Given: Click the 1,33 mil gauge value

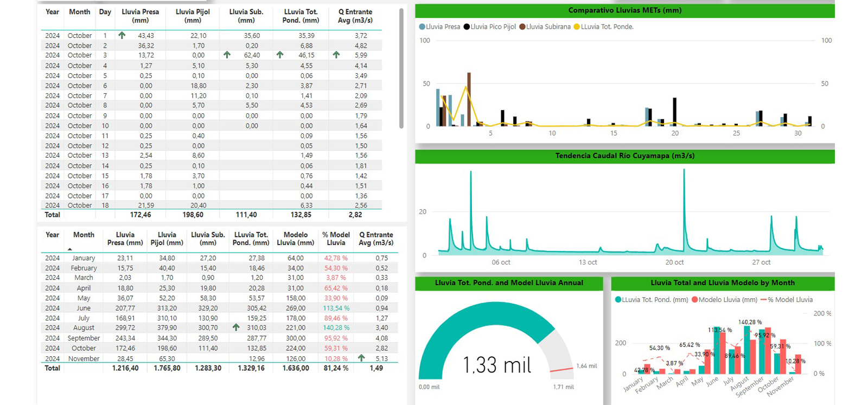Looking at the screenshot, I should click(496, 365).
